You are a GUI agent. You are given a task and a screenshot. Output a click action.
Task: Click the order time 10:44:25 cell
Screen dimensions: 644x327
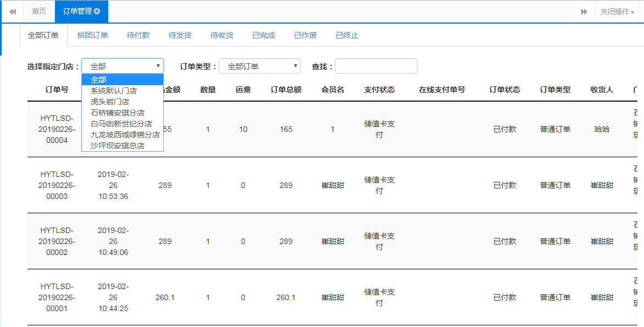click(113, 297)
